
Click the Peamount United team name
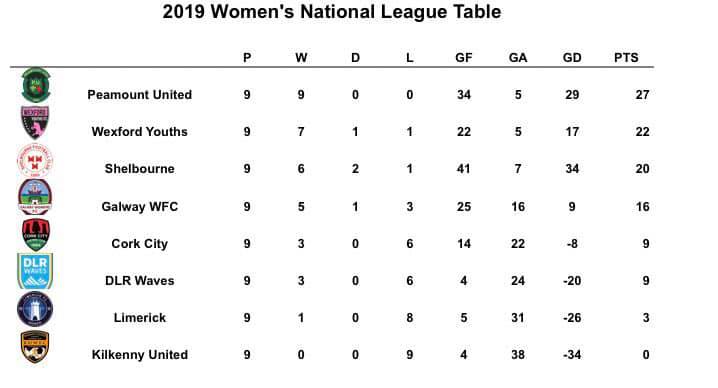pos(140,95)
